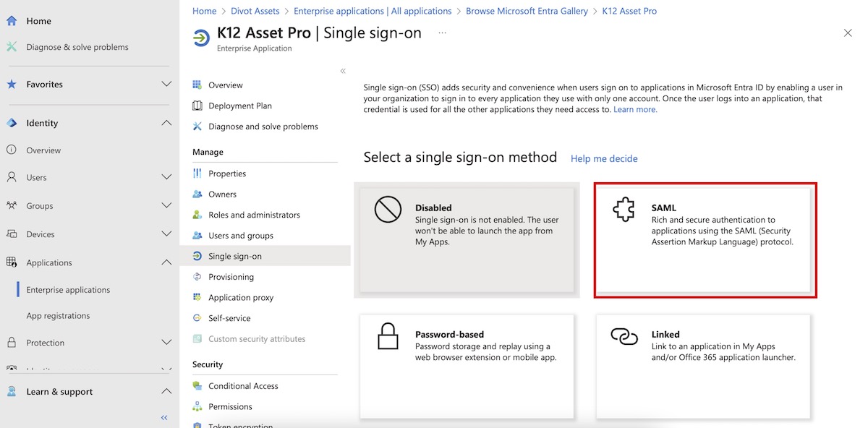
Task: Click the Linked chain icon
Action: [x=624, y=336]
